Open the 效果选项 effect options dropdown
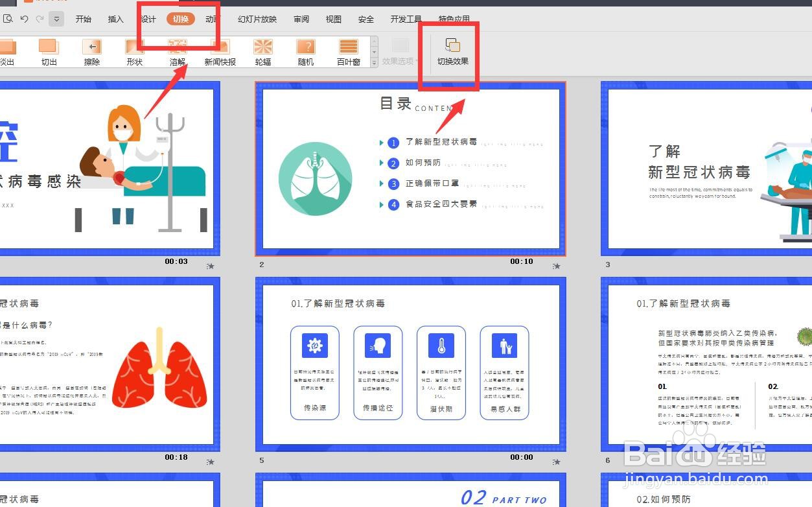 (x=400, y=52)
